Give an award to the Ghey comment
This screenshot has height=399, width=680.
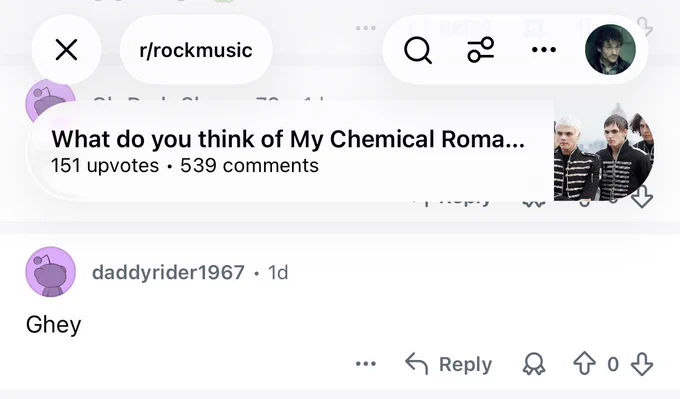[534, 364]
